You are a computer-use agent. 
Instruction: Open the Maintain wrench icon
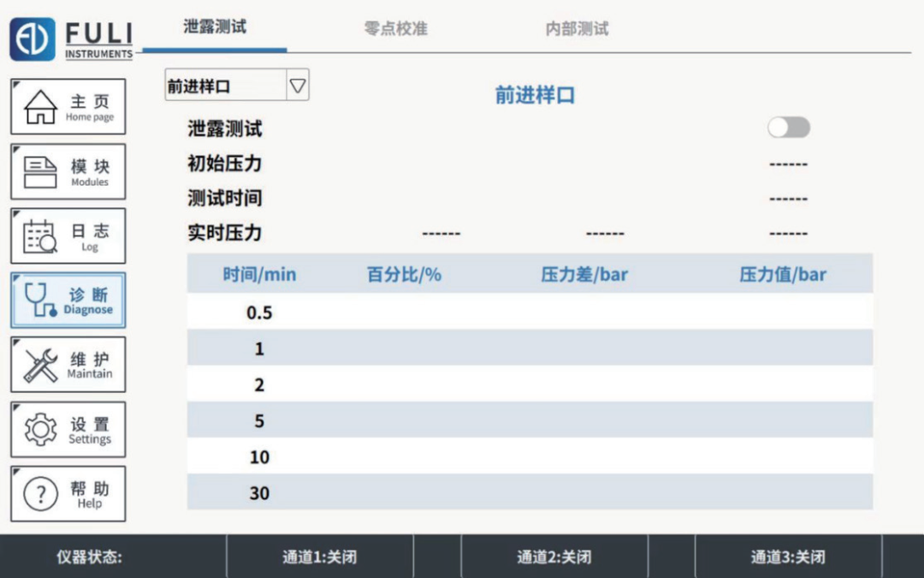tap(41, 365)
